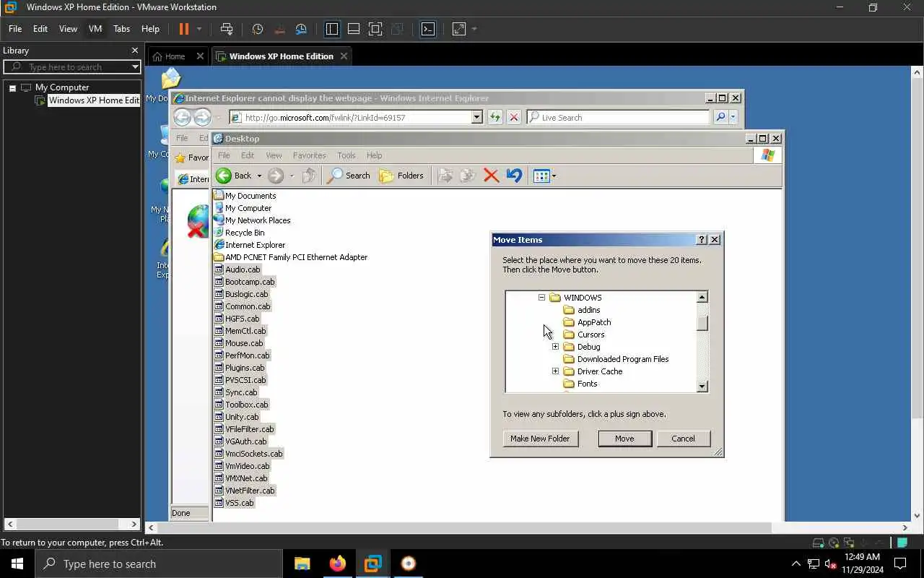924x578 pixels.
Task: Open Search in the Desktop explorer toolbar
Action: (349, 176)
